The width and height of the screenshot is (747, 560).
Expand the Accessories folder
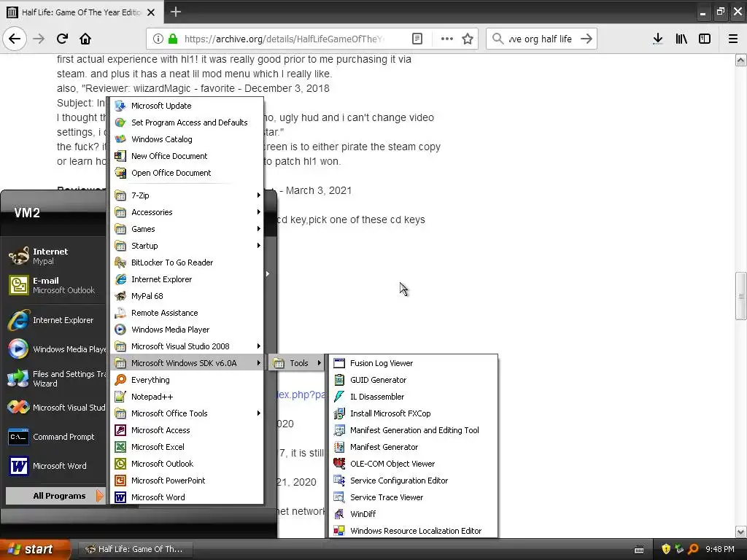[187, 212]
